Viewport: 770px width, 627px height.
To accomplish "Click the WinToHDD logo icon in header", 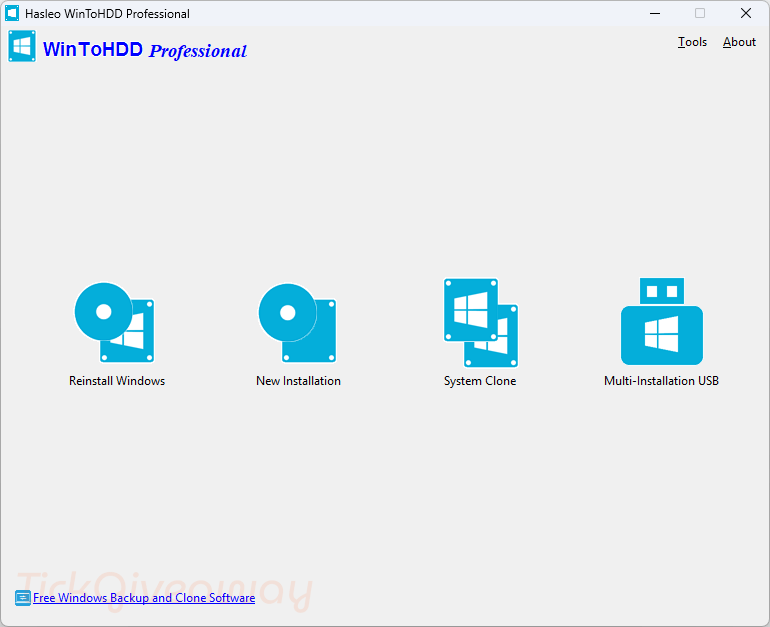I will (x=22, y=46).
